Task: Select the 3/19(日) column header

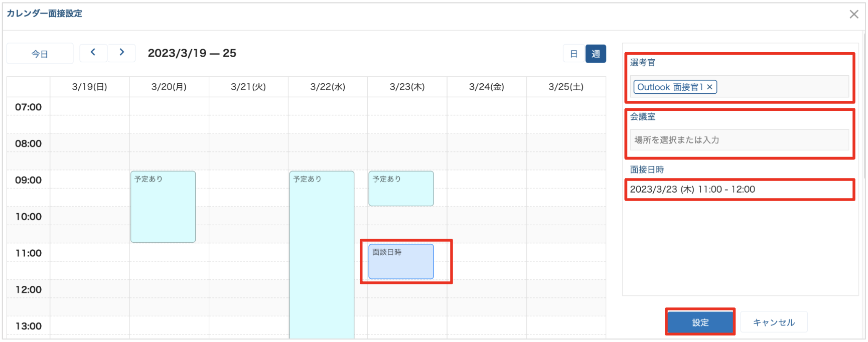Action: pyautogui.click(x=89, y=87)
